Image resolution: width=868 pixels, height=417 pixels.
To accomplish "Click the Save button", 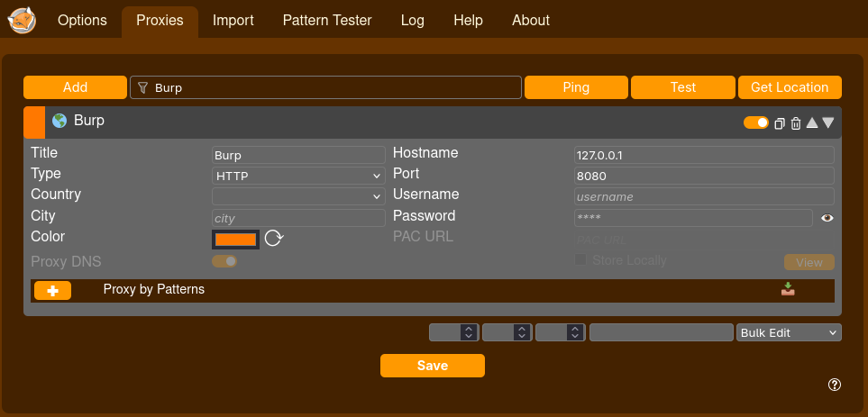I will 433,366.
